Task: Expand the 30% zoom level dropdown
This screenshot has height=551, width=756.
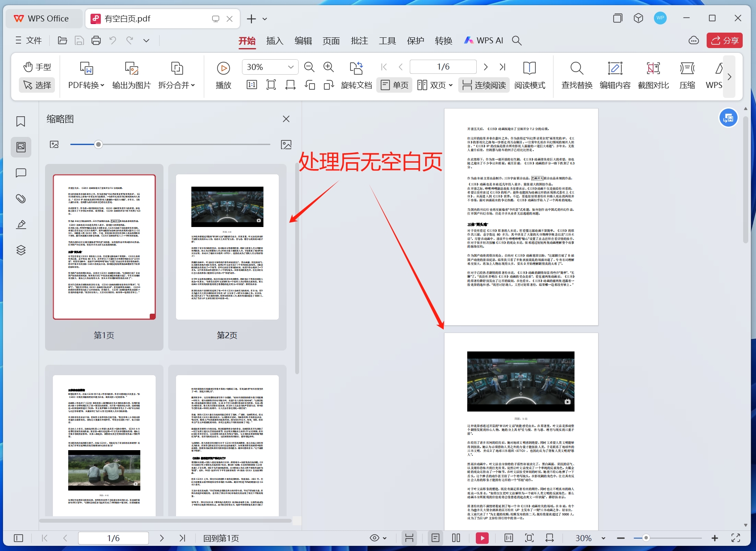Action: pyautogui.click(x=290, y=67)
